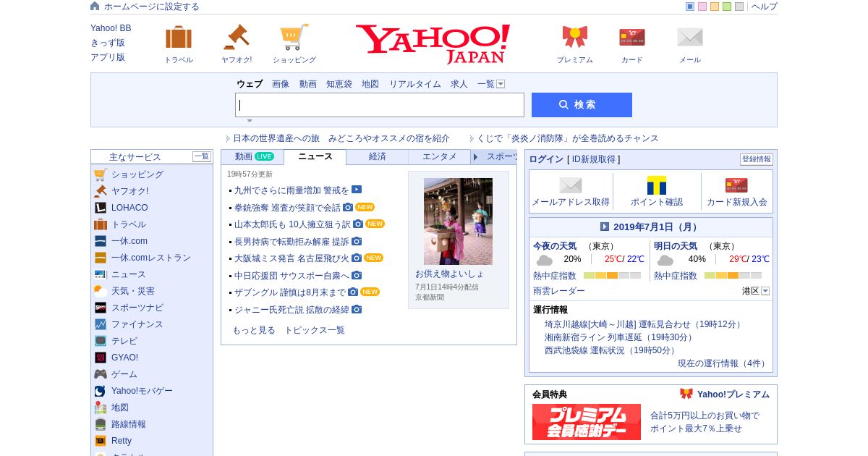868x456 pixels.
Task: Click メールアドレス取得 envelope icon
Action: (571, 185)
